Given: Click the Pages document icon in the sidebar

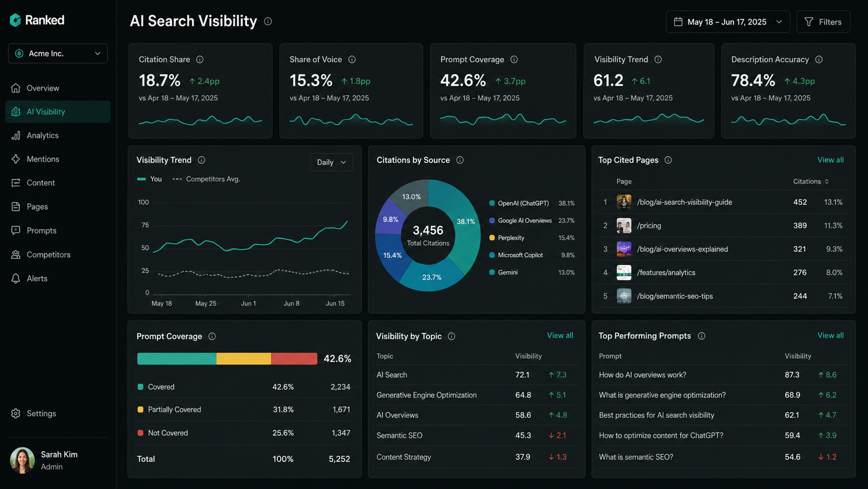Looking at the screenshot, I should click(x=16, y=207).
